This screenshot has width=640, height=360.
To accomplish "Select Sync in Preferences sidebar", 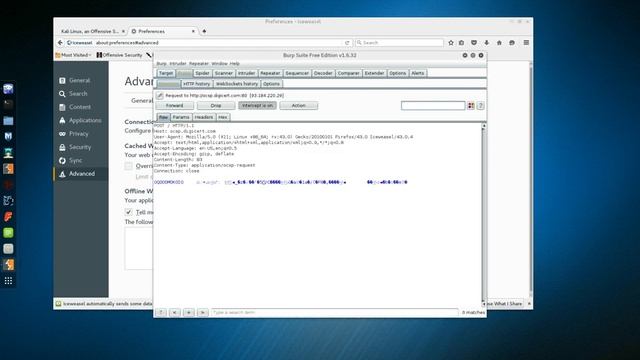I will coord(81,160).
